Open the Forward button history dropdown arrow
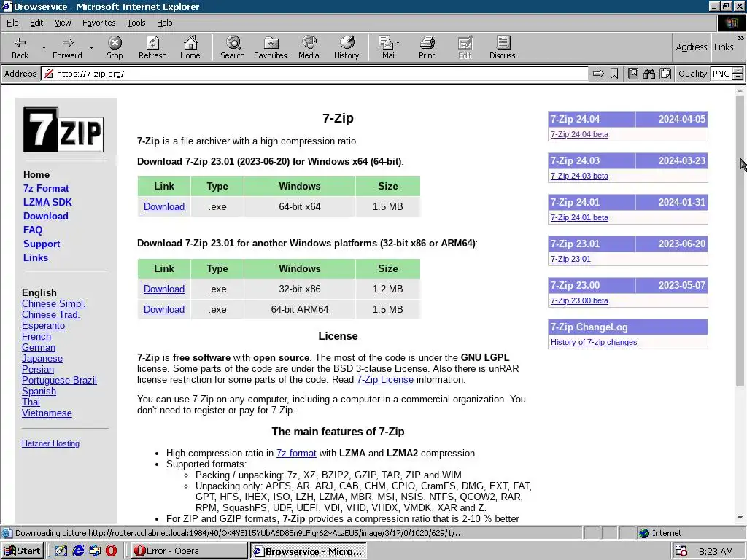This screenshot has width=747, height=560. pos(91,47)
